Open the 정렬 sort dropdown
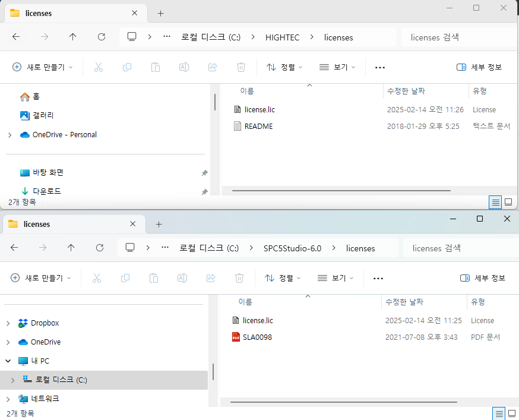The height and width of the screenshot is (420, 519). click(284, 67)
